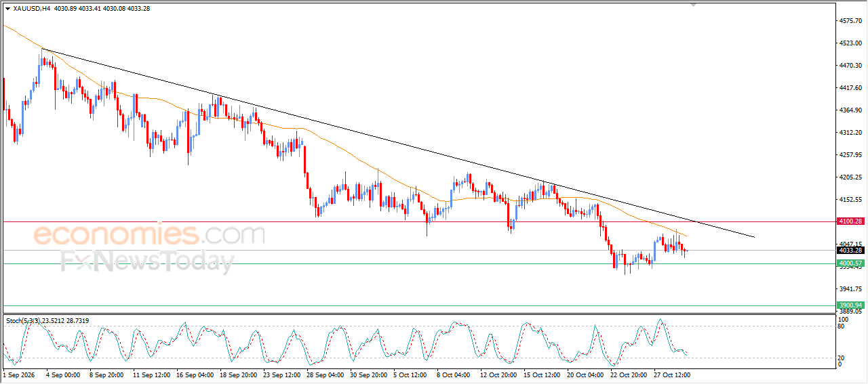Click the 27 Oct 12:00 date label
Image resolution: width=868 pixels, height=384 pixels.
coord(671,374)
